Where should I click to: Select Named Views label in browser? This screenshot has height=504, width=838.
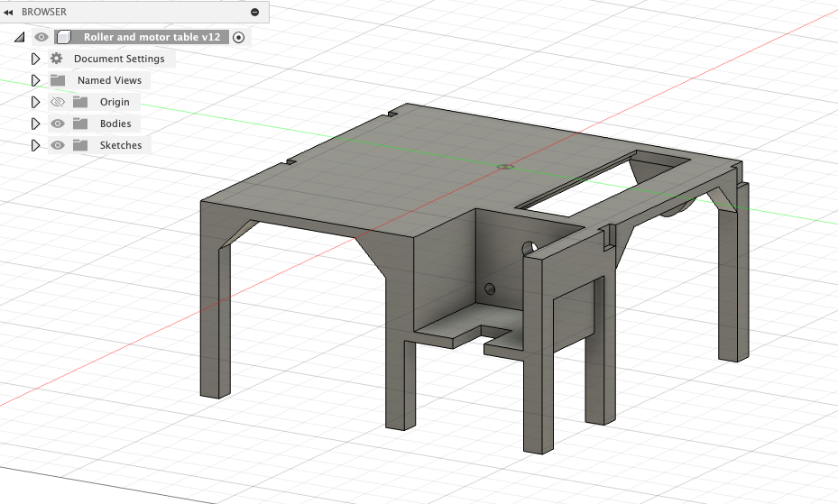pos(109,80)
